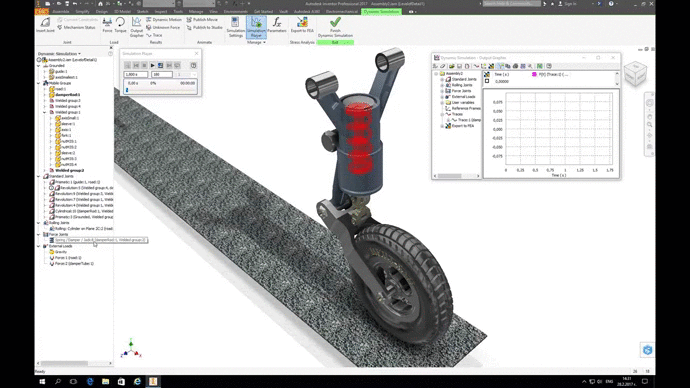The image size is (690, 388).
Task: Expand Standard Joints in Output Grapher tree
Action: (x=442, y=79)
